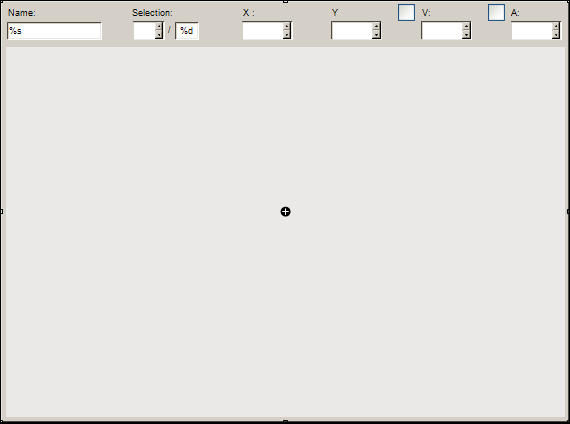This screenshot has width=570, height=424.
Task: Increment X value using up arrow
Action: (287, 27)
